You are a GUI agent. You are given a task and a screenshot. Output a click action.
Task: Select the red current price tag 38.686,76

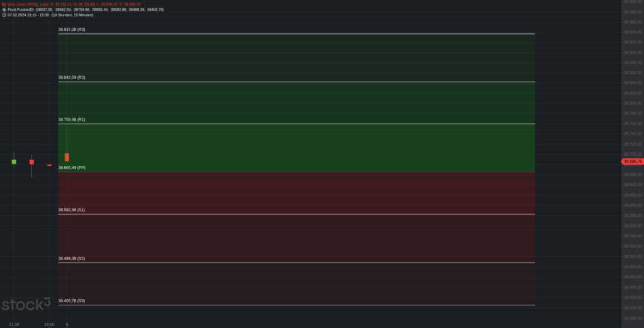pyautogui.click(x=633, y=161)
